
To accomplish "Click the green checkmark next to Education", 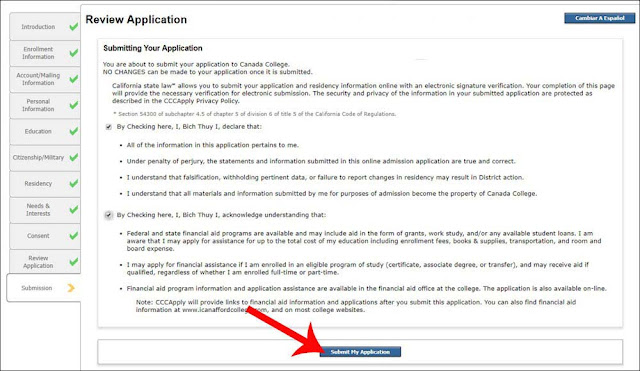I will click(73, 131).
